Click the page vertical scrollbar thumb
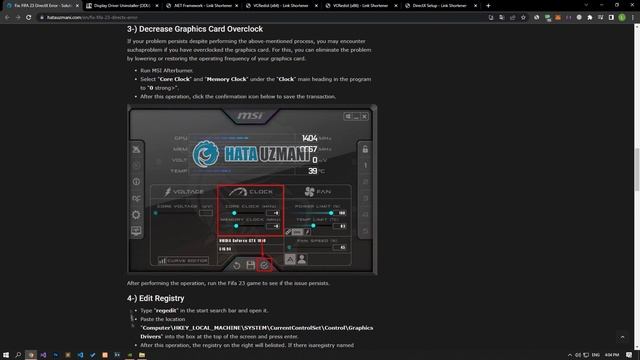640x360 pixels. [x=637, y=169]
